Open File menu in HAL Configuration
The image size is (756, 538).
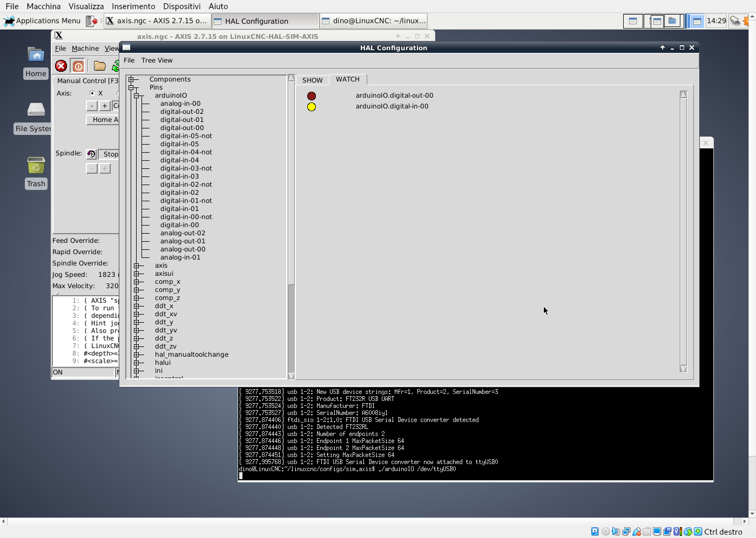[x=129, y=60]
